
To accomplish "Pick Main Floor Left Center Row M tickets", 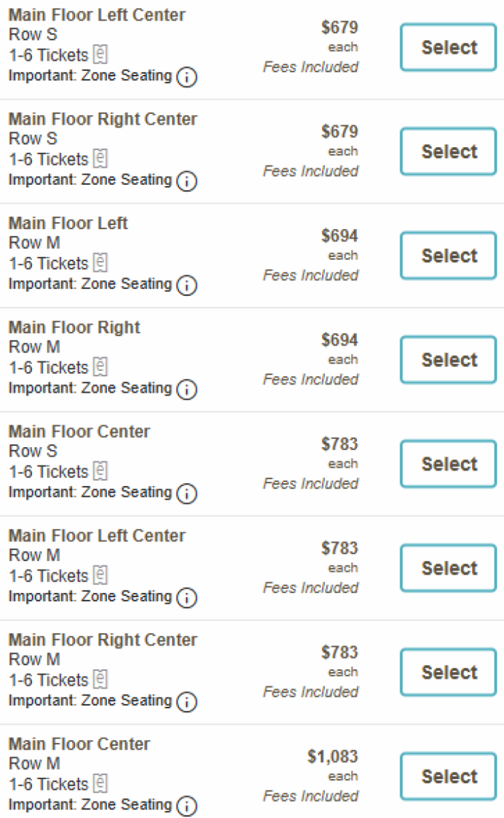I will [x=448, y=568].
